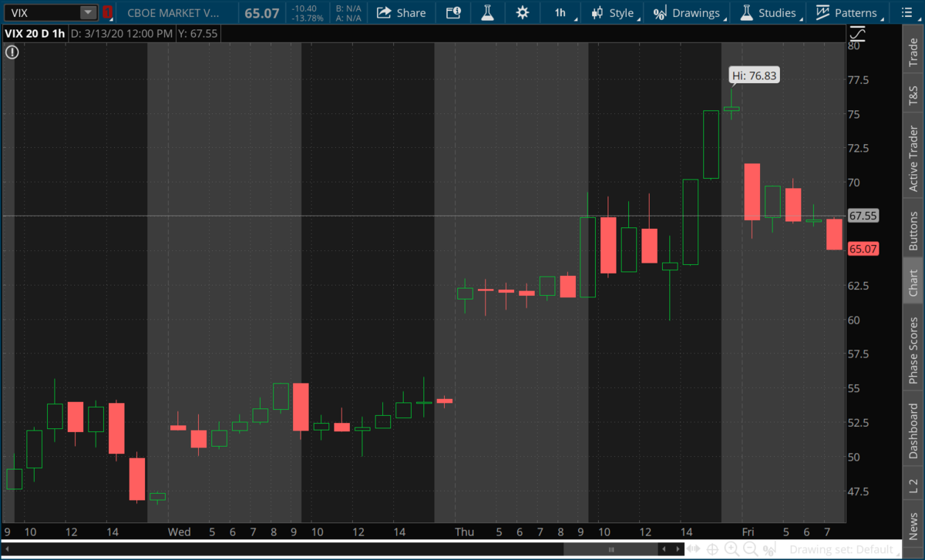Screen dimensions: 925x560
Task: Open the chart news/events icon
Action: [x=454, y=12]
